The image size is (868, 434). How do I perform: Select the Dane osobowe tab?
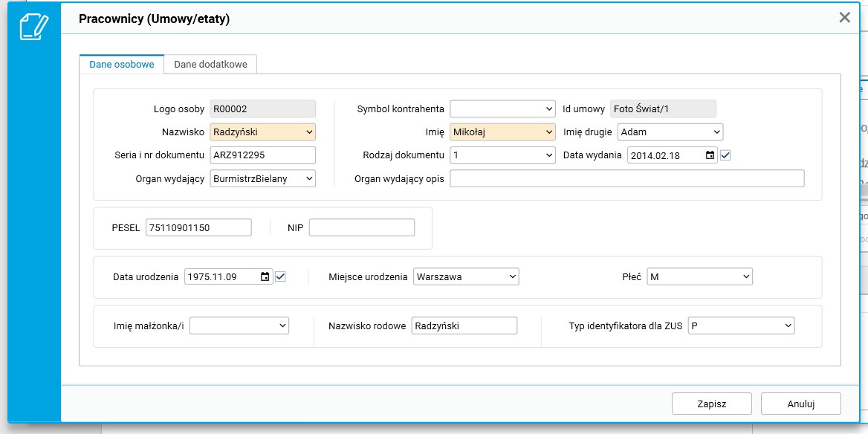122,65
